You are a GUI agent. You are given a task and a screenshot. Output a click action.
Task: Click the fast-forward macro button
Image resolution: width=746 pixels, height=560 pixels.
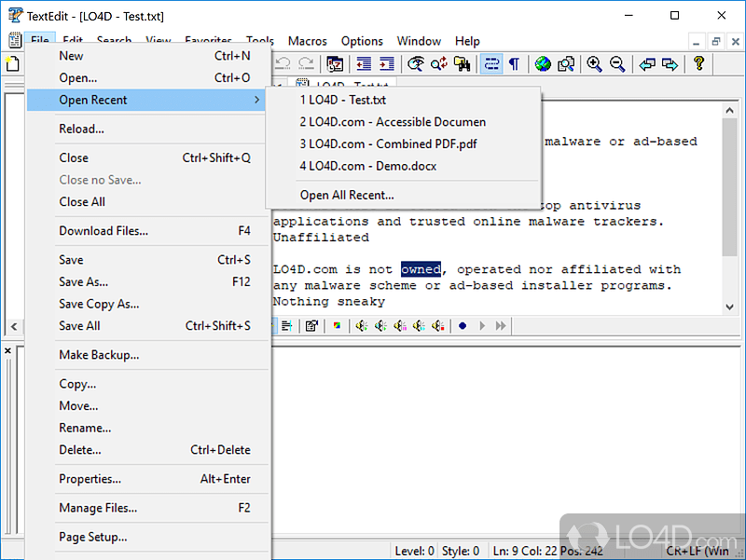(501, 326)
